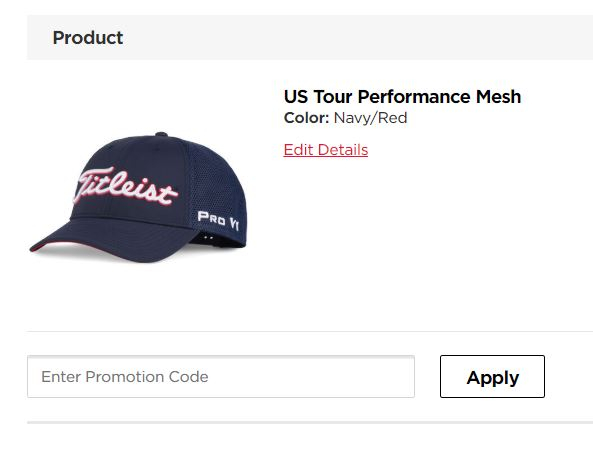Click the word Mesh in product title

tap(498, 96)
